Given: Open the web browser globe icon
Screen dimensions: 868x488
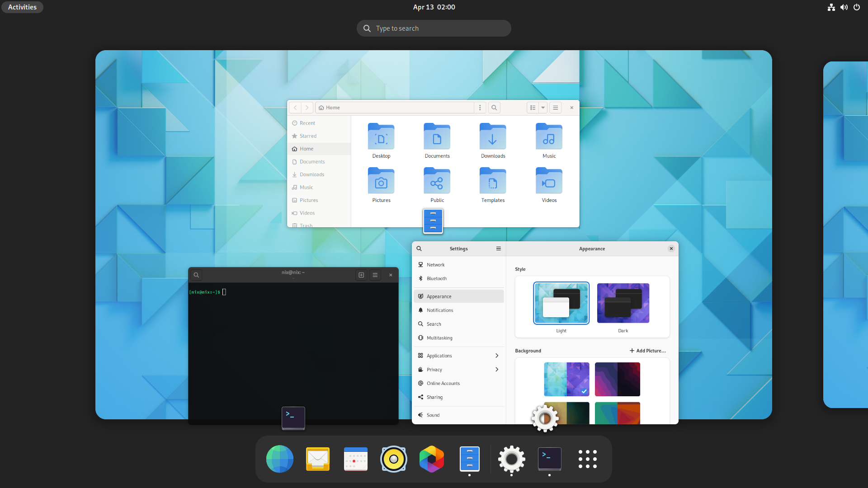Looking at the screenshot, I should click(x=279, y=459).
